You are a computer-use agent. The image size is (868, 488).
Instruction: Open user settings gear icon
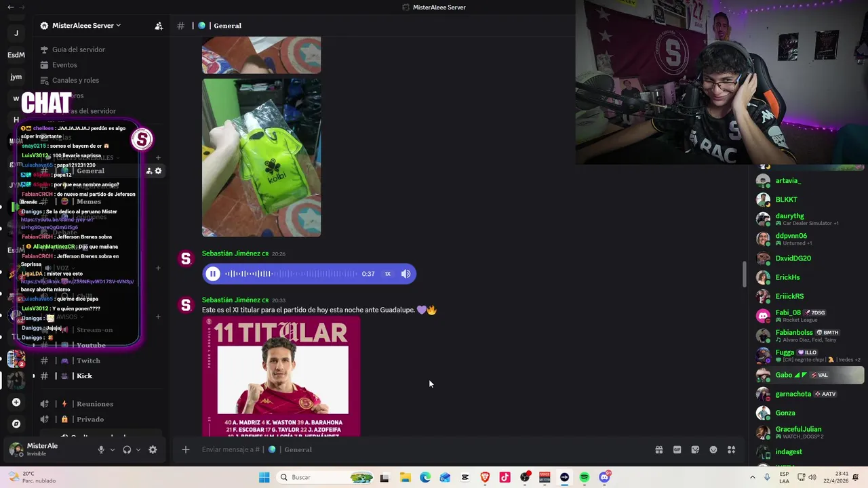click(153, 449)
